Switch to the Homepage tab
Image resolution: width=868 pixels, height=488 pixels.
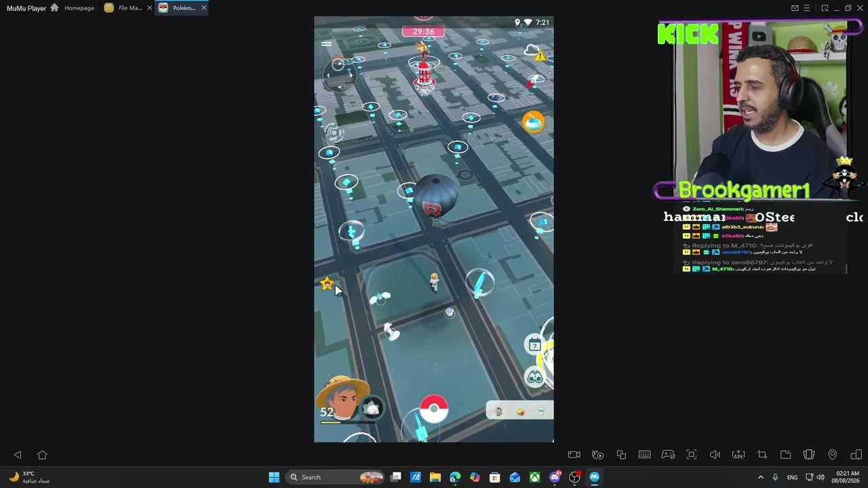click(73, 8)
